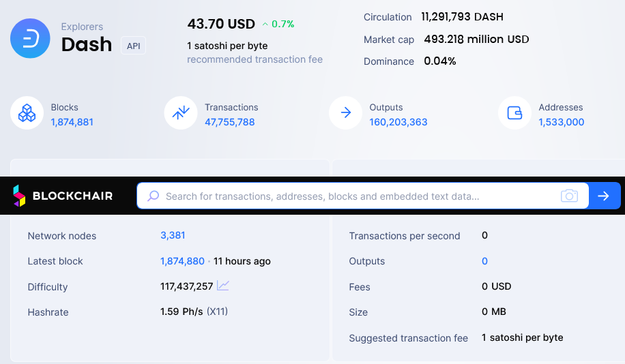The width and height of the screenshot is (625, 364).
Task: Open the Difficulty chart icon
Action: 223,286
